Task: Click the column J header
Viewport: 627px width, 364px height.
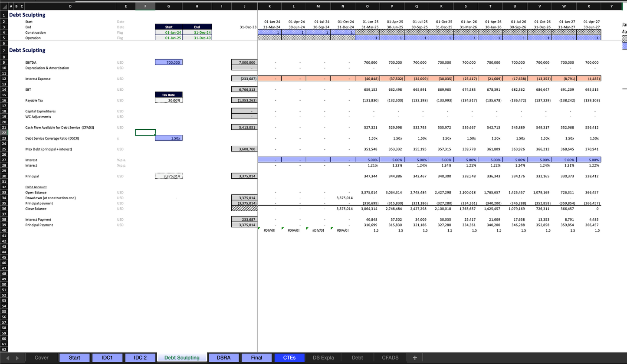Action: point(244,7)
